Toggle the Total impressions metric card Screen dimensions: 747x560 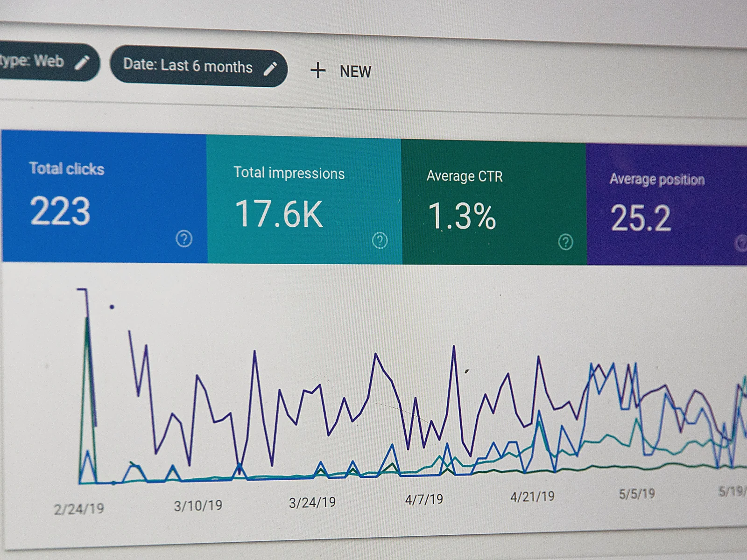(304, 200)
